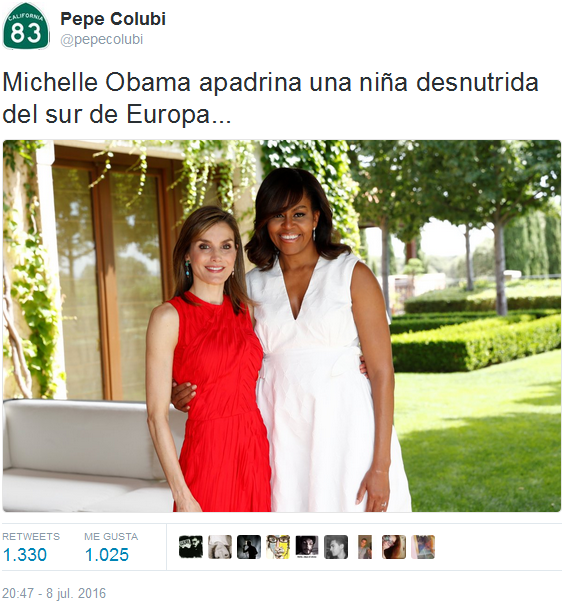Open the RETWEETS label
The image size is (563, 603).
click(x=31, y=536)
